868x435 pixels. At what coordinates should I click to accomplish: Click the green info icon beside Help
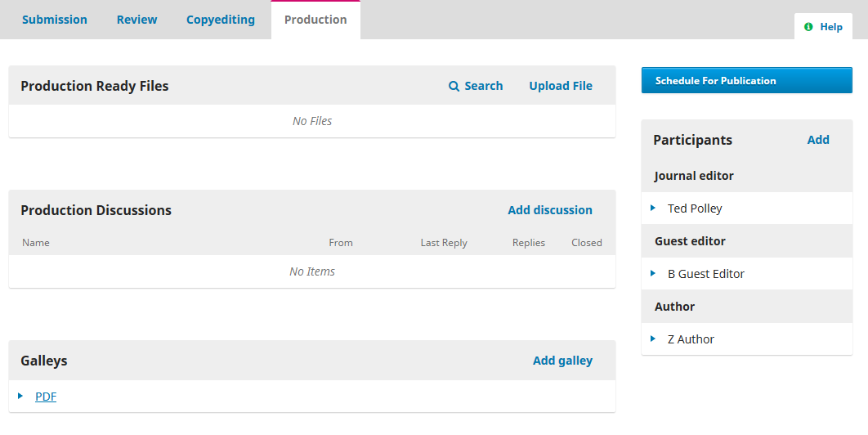tap(808, 27)
